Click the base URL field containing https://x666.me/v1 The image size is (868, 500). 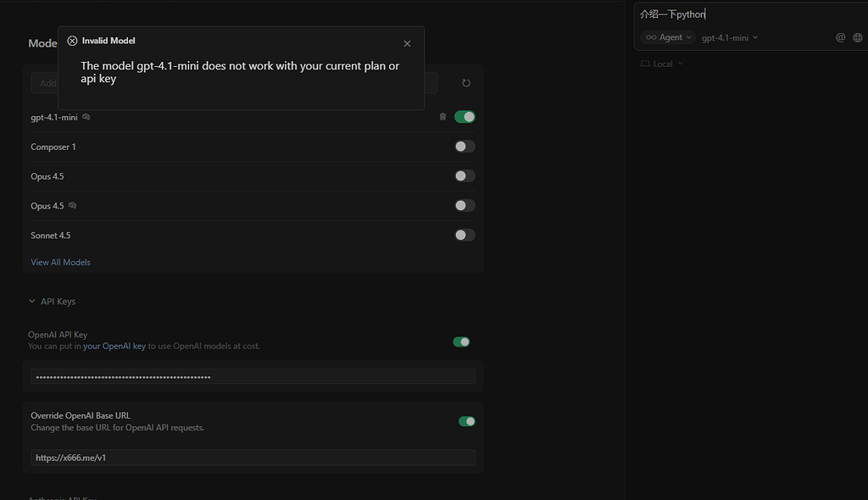253,458
